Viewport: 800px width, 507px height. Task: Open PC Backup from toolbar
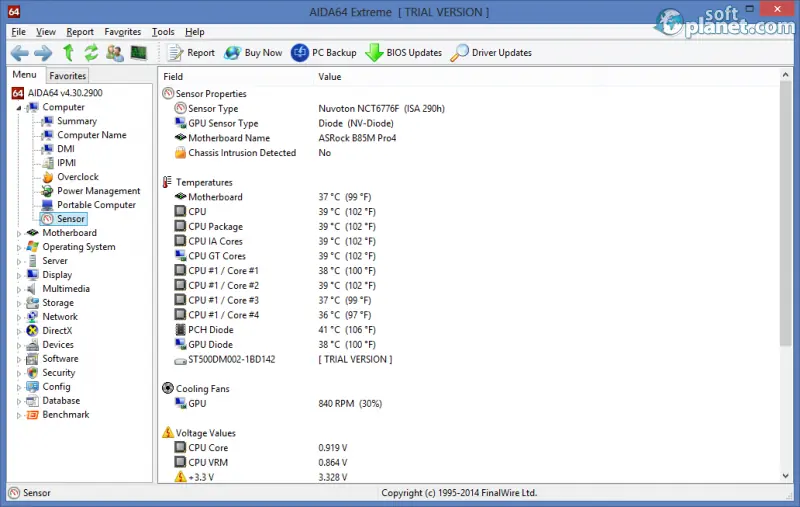coord(323,53)
